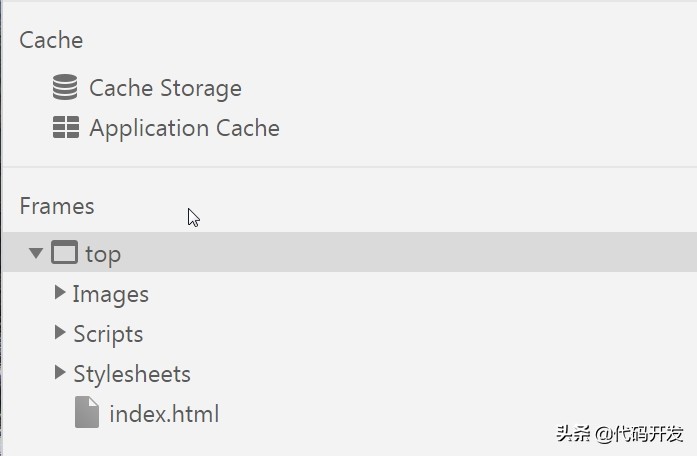Click the 头条 watermark text

572,434
